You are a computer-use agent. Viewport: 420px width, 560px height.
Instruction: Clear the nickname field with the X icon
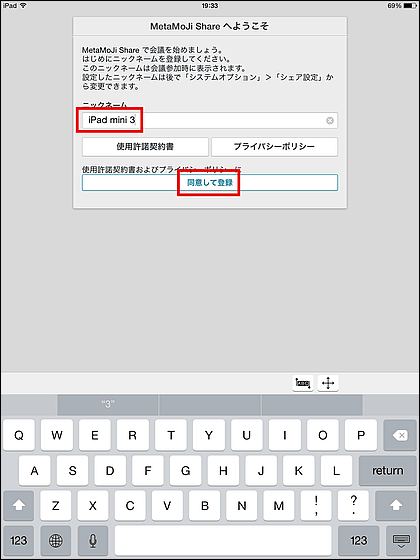[330, 121]
